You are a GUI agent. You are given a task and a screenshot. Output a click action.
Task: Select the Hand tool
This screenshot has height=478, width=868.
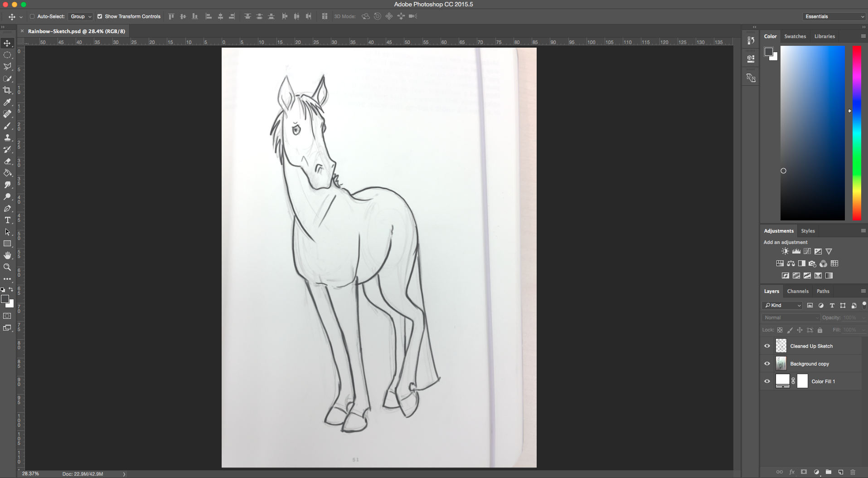pos(7,256)
